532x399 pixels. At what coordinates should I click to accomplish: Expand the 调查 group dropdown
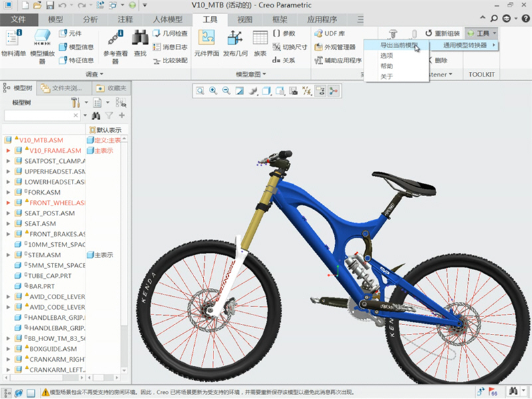pos(94,74)
